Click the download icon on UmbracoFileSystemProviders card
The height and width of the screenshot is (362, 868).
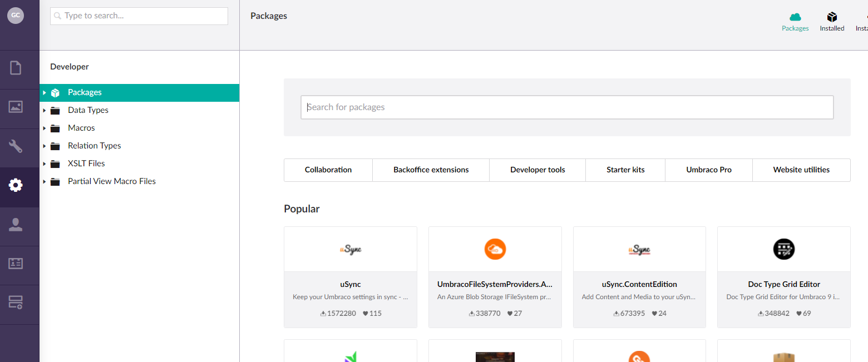(x=472, y=314)
